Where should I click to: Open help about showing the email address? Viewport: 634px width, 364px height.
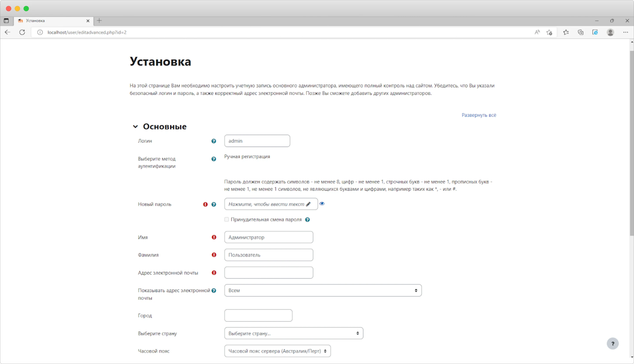click(x=214, y=290)
